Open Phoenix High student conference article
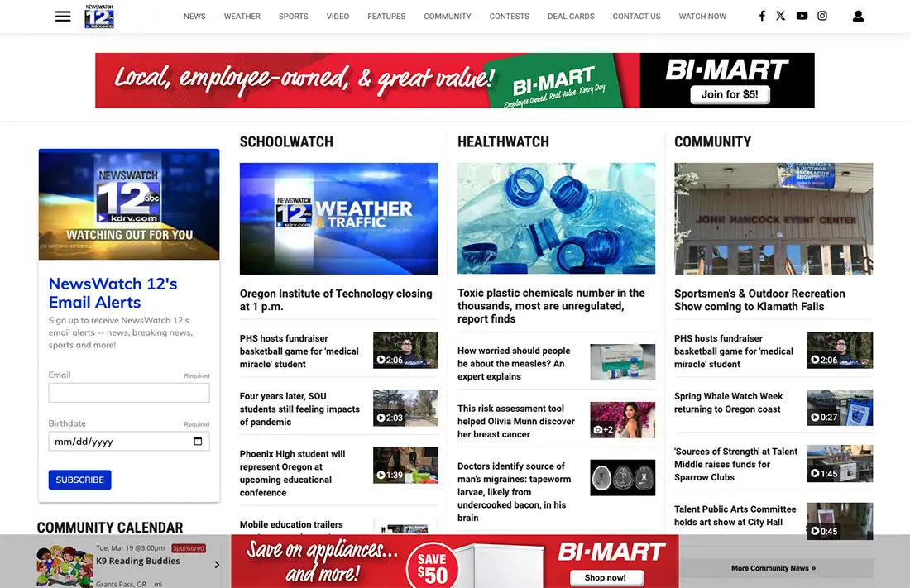Image resolution: width=910 pixels, height=588 pixels. point(293,473)
